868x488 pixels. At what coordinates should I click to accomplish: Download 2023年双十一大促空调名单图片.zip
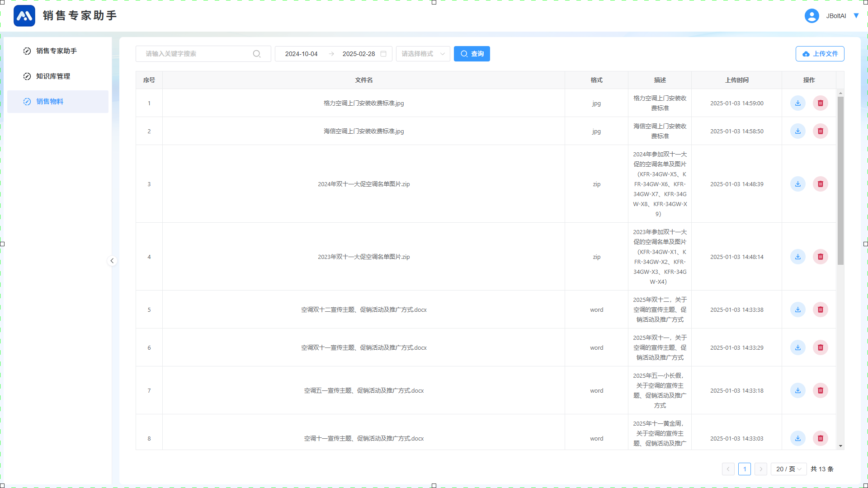[x=798, y=257]
